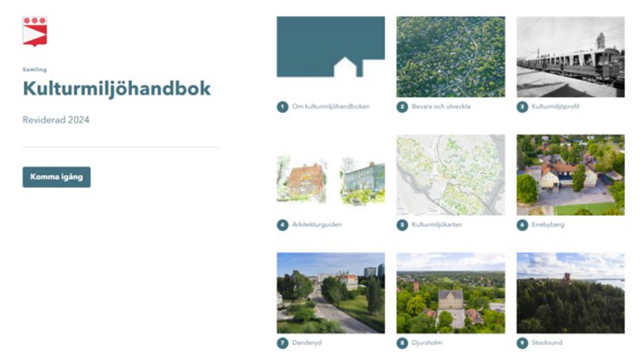Navigate to the Danderyd link text
The height and width of the screenshot is (363, 644).
tap(307, 343)
